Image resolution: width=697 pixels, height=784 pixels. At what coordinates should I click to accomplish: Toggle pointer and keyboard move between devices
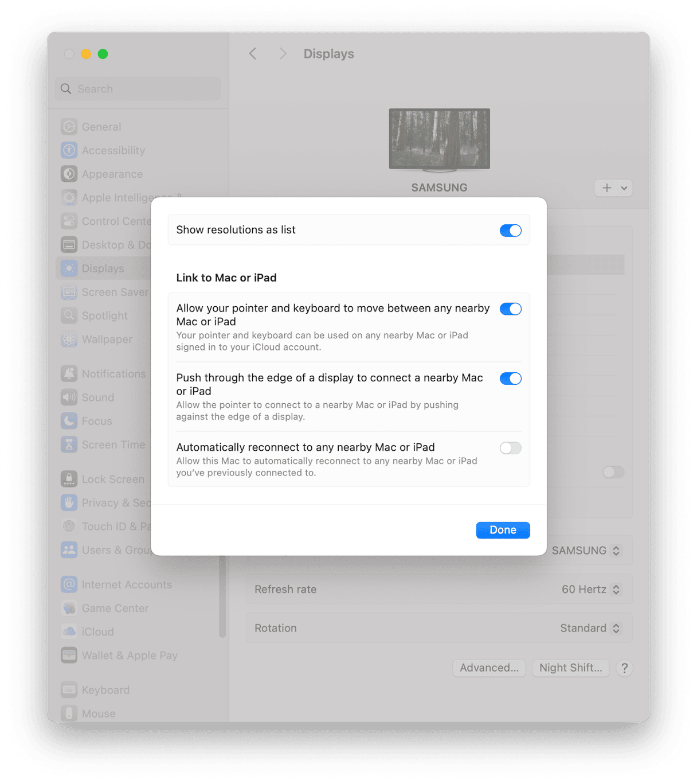coord(510,309)
